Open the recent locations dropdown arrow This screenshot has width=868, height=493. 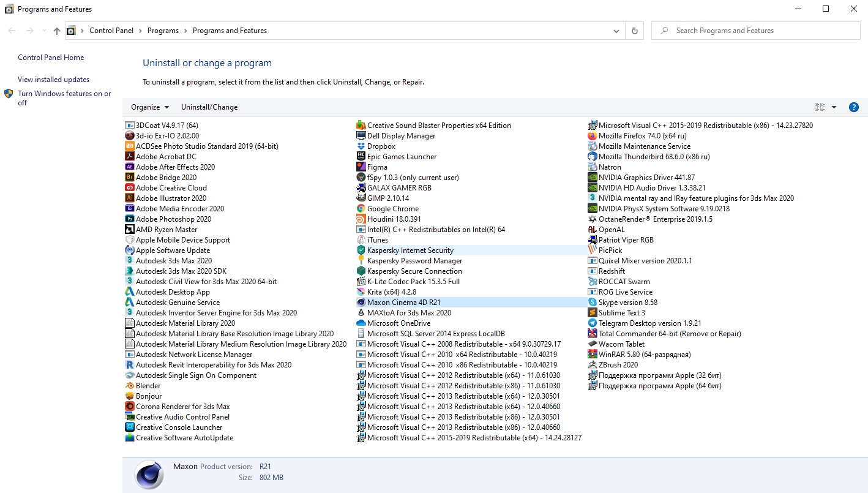tap(44, 31)
